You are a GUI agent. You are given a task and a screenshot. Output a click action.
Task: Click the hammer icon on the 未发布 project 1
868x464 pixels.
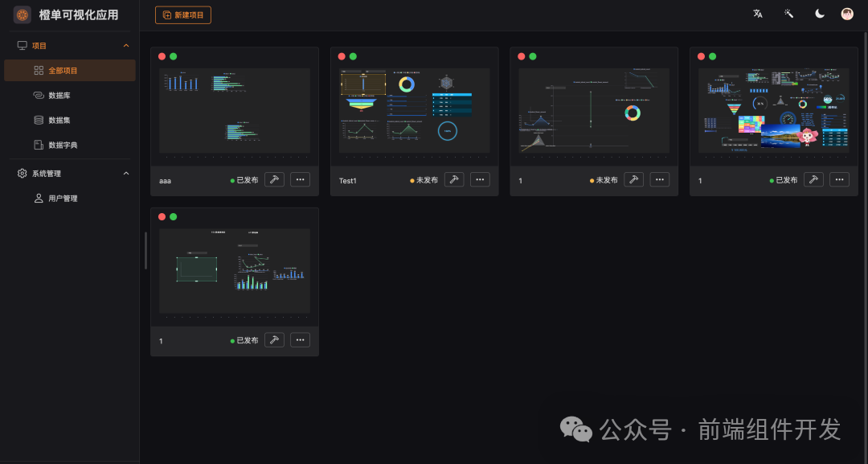[x=633, y=180]
